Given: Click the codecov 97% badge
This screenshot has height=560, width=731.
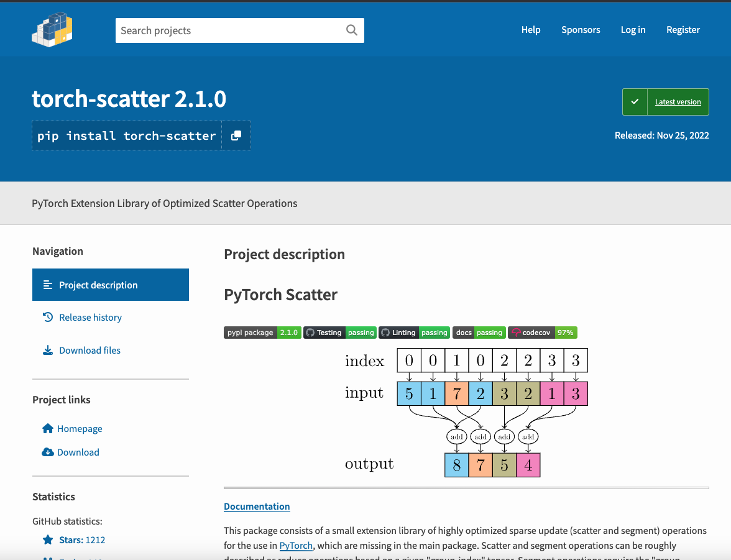Looking at the screenshot, I should [x=543, y=333].
